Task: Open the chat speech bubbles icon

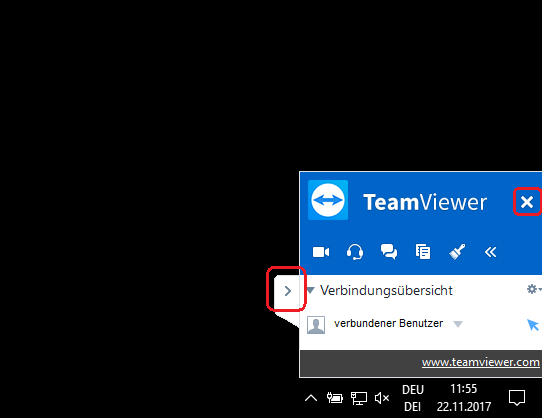Action: pyautogui.click(x=389, y=252)
